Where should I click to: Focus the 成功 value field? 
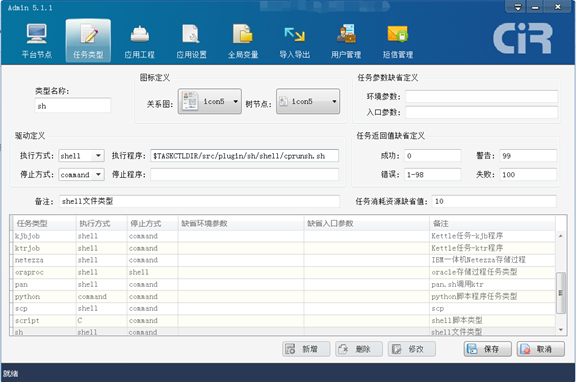pyautogui.click(x=433, y=156)
